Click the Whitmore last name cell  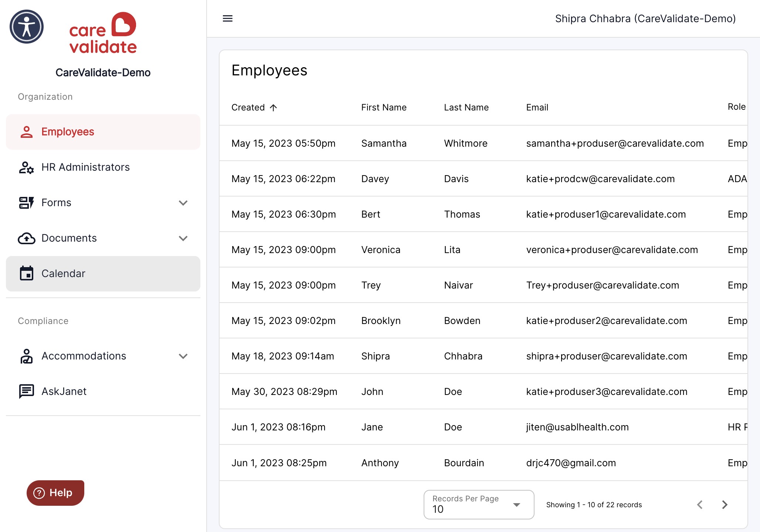466,143
